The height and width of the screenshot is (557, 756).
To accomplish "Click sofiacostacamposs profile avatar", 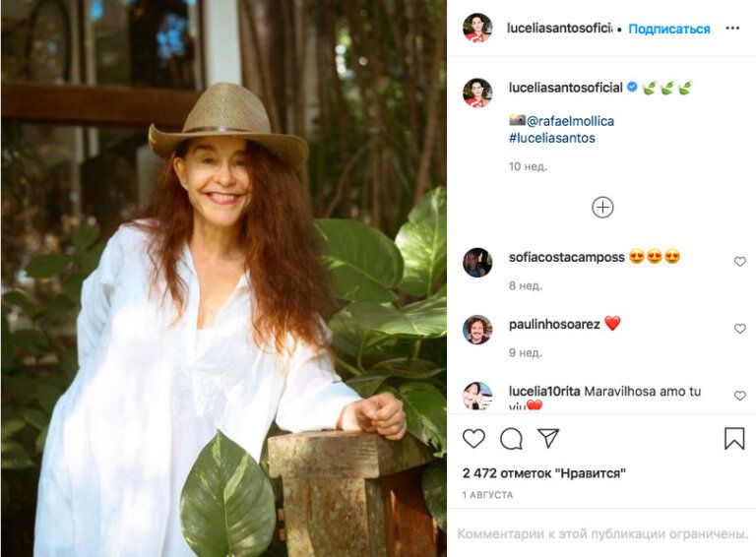I will click(477, 263).
